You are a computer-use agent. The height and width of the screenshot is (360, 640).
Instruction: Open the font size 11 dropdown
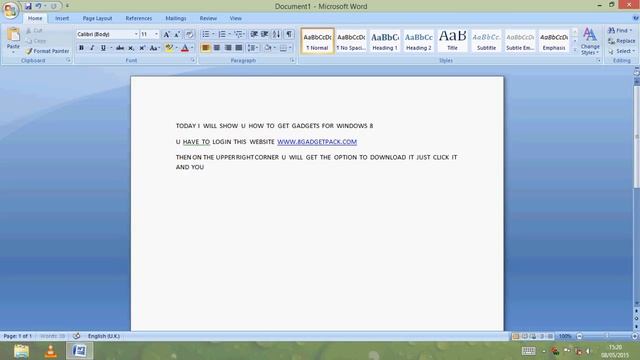point(156,34)
